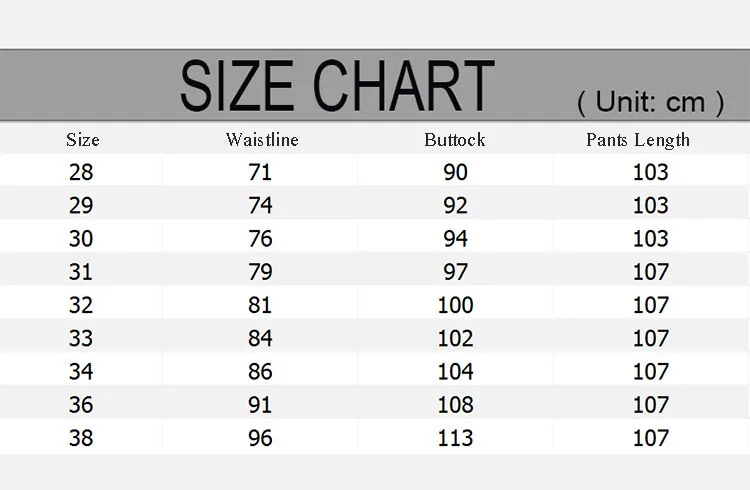Click the Unit: cm label
The width and height of the screenshot is (750, 490).
pyautogui.click(x=651, y=102)
